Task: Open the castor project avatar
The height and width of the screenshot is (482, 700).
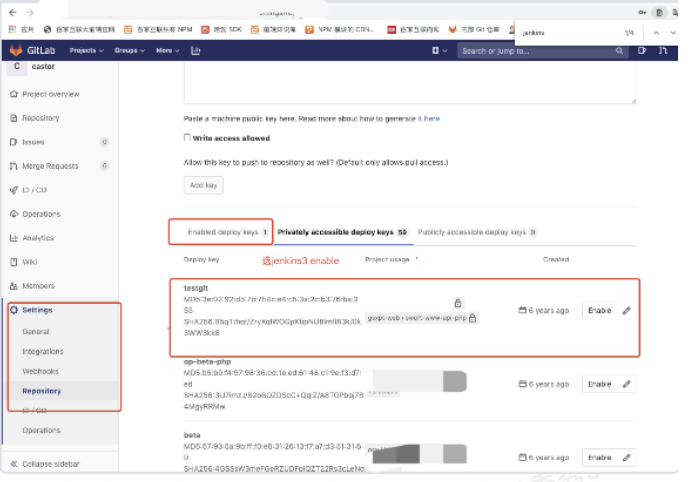Action: [x=17, y=66]
